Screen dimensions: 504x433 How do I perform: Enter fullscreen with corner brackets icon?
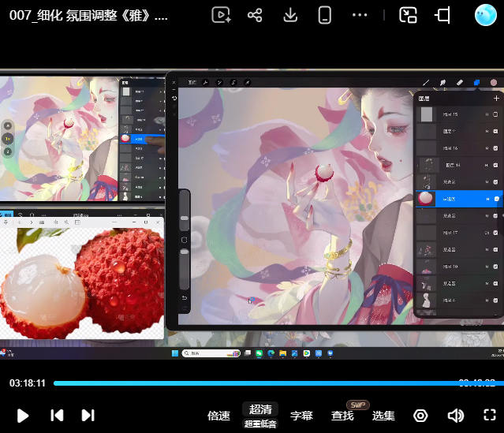tap(490, 415)
